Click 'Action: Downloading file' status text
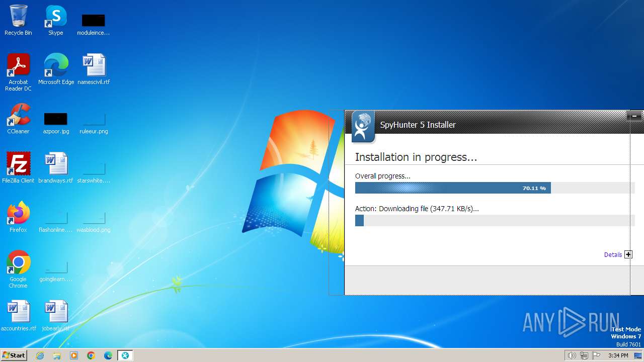This screenshot has height=362, width=644. tap(417, 209)
